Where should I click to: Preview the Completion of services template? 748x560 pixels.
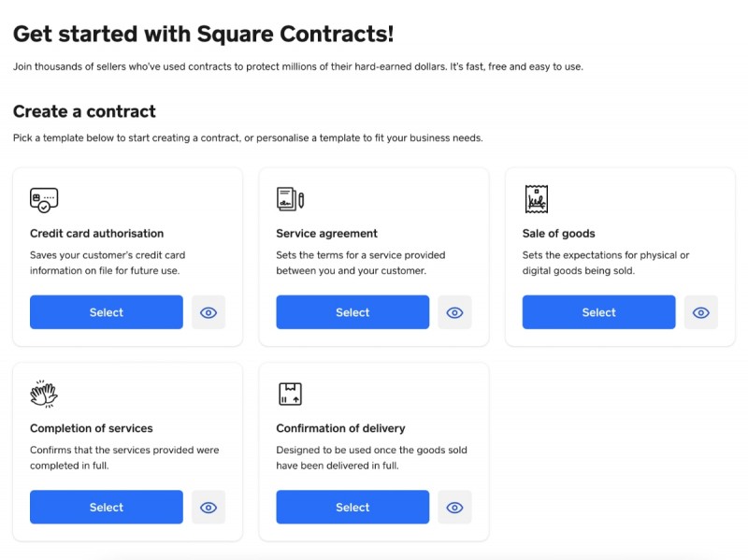point(209,507)
